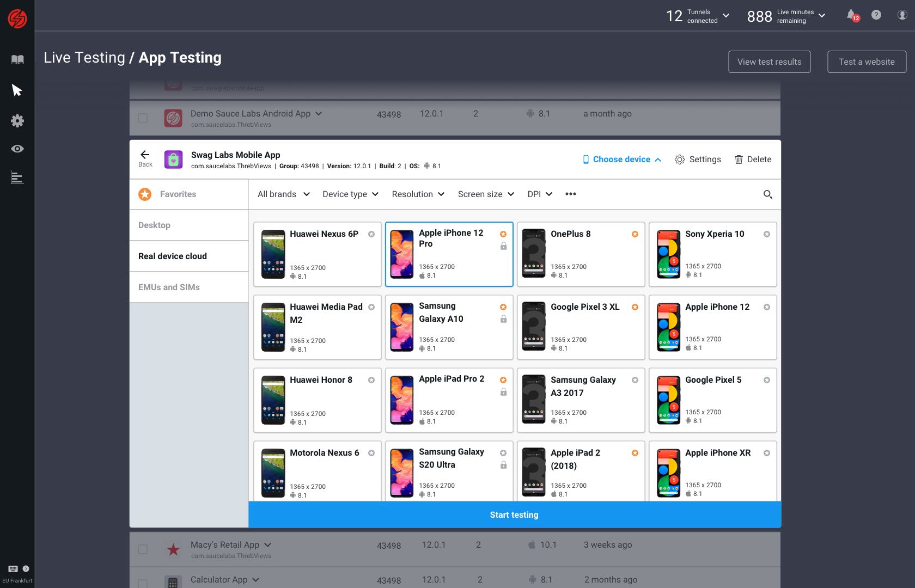Toggle favorite star on Apple iPad 2 (2018)

[x=635, y=453]
